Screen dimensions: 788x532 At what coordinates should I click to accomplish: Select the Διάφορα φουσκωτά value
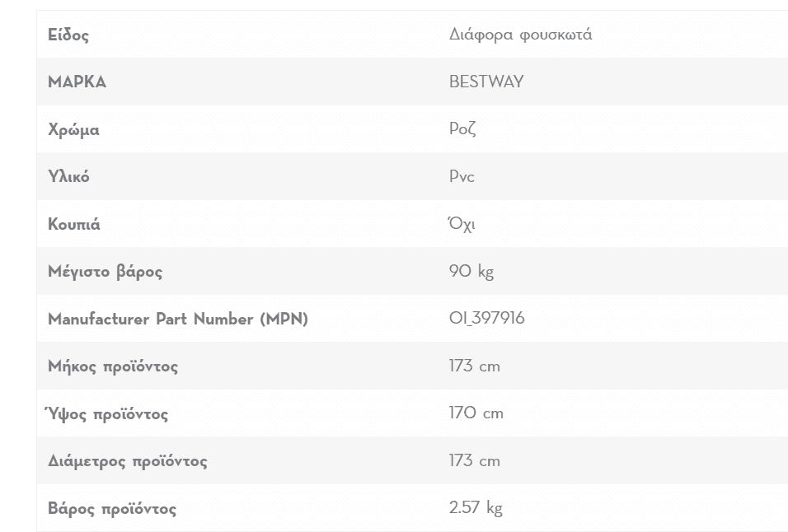[x=520, y=35]
